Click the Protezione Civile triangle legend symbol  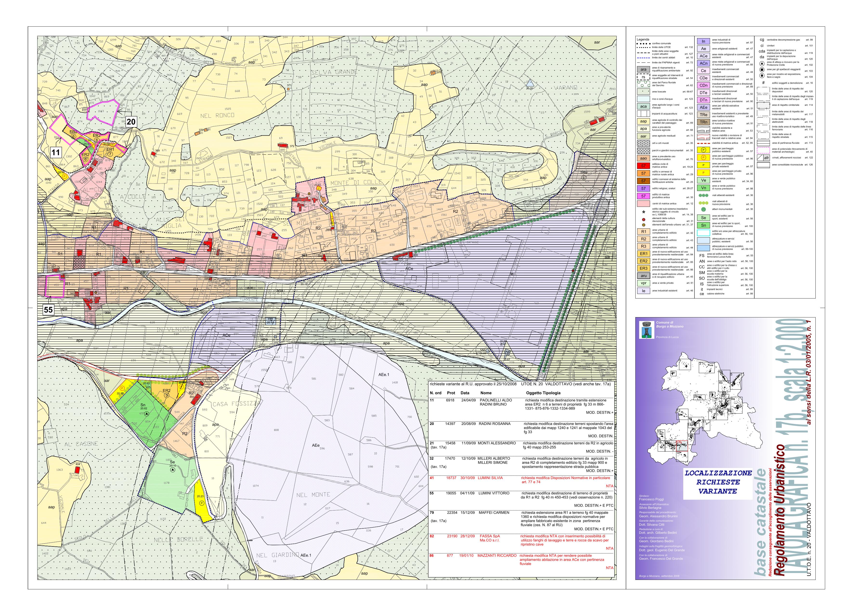(x=762, y=64)
